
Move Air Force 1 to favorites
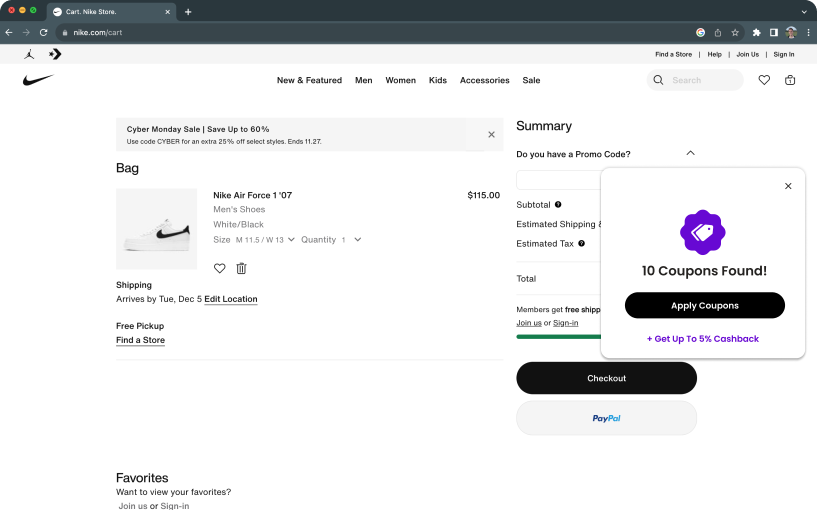[219, 268]
